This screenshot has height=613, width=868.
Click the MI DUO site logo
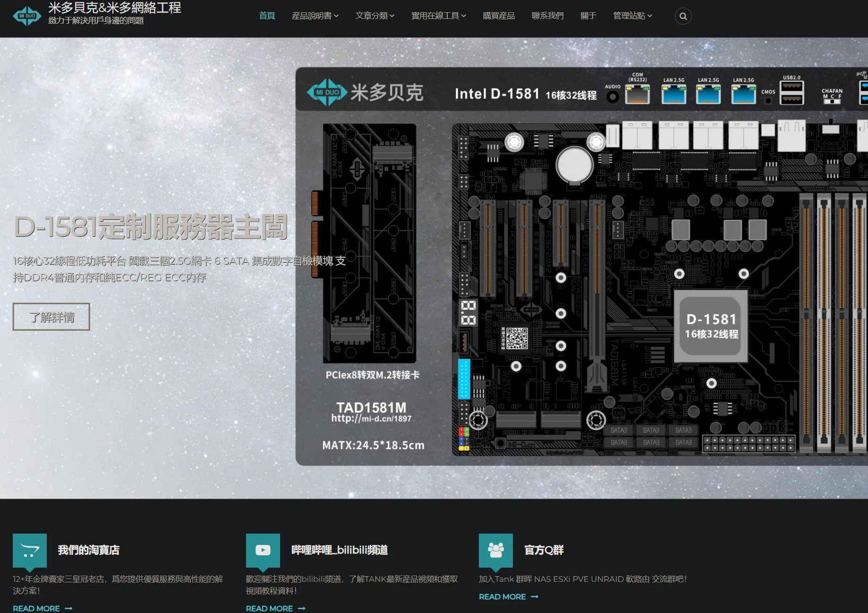[x=27, y=16]
